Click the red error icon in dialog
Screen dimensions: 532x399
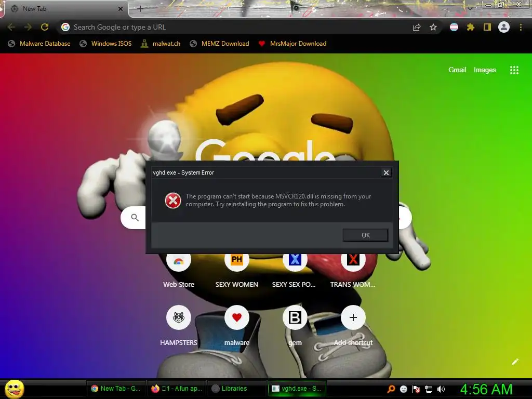(x=172, y=201)
